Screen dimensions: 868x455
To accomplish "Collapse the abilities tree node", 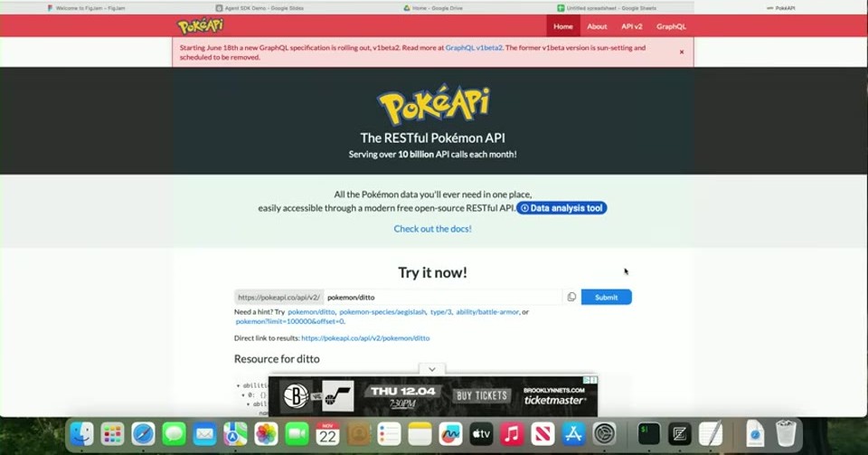I will 239,386.
